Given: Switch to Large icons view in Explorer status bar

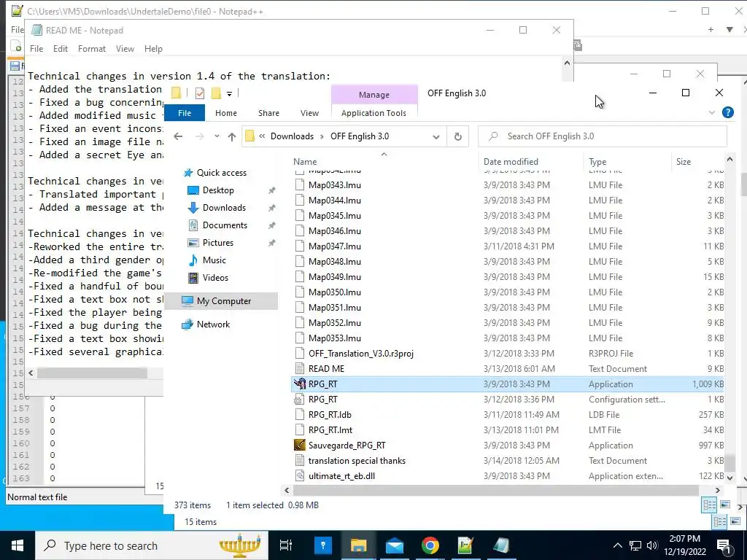Looking at the screenshot, I should click(x=725, y=505).
